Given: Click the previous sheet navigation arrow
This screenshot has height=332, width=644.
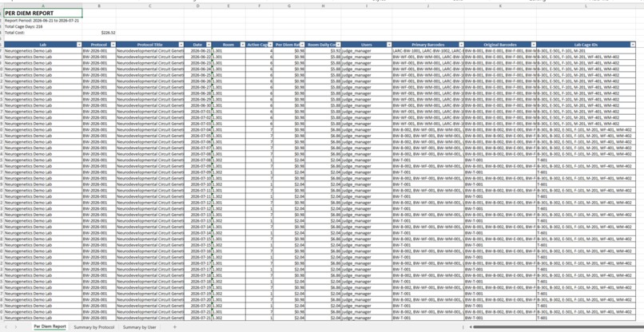Looking at the screenshot, I should point(6,327).
